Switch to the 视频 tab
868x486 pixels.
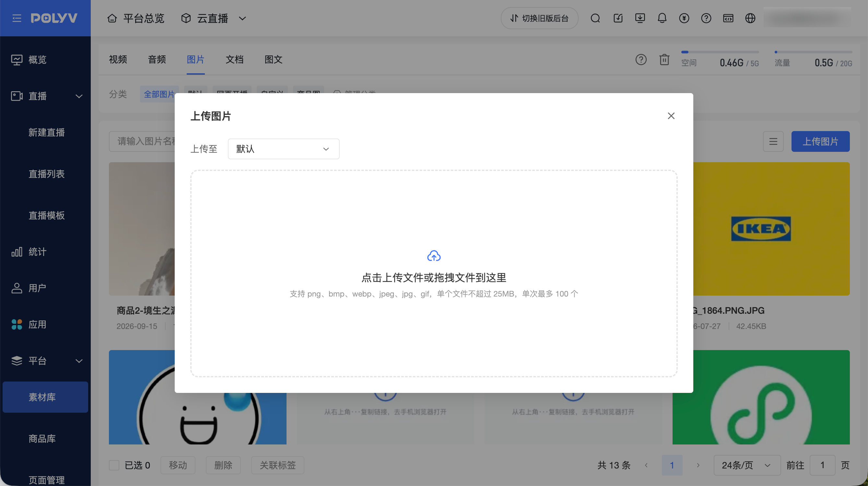pos(118,60)
